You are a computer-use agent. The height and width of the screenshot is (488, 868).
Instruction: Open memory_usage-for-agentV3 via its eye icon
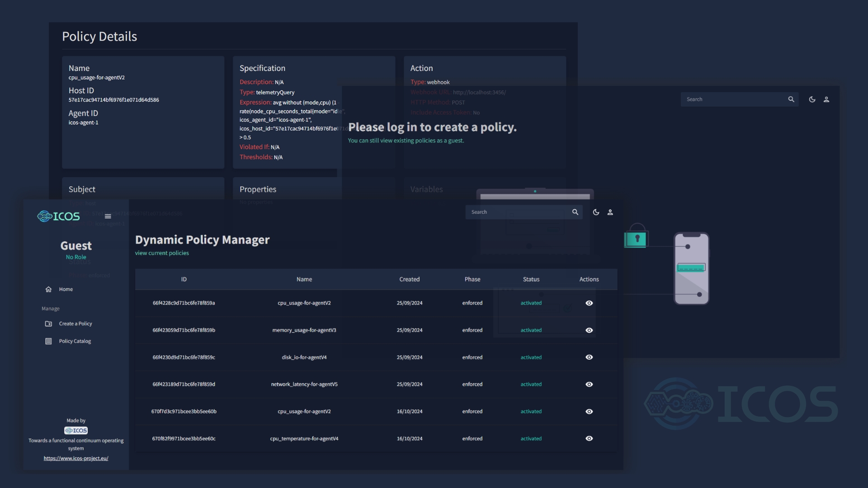click(x=589, y=330)
